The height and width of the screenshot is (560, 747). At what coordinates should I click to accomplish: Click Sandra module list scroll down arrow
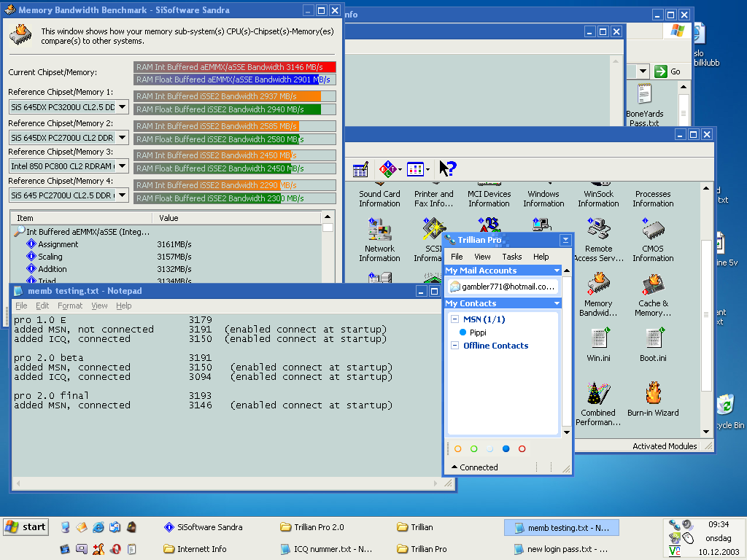(x=706, y=432)
